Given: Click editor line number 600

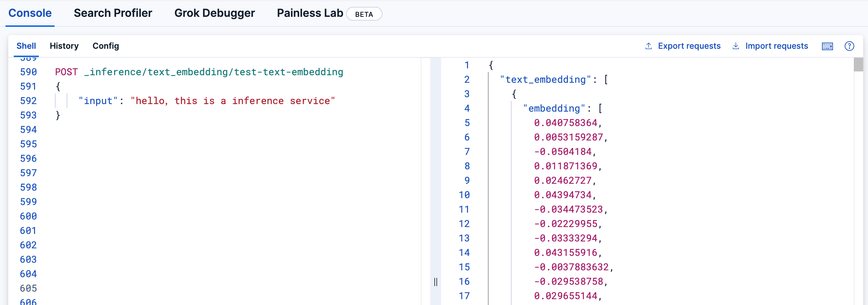Looking at the screenshot, I should (28, 216).
